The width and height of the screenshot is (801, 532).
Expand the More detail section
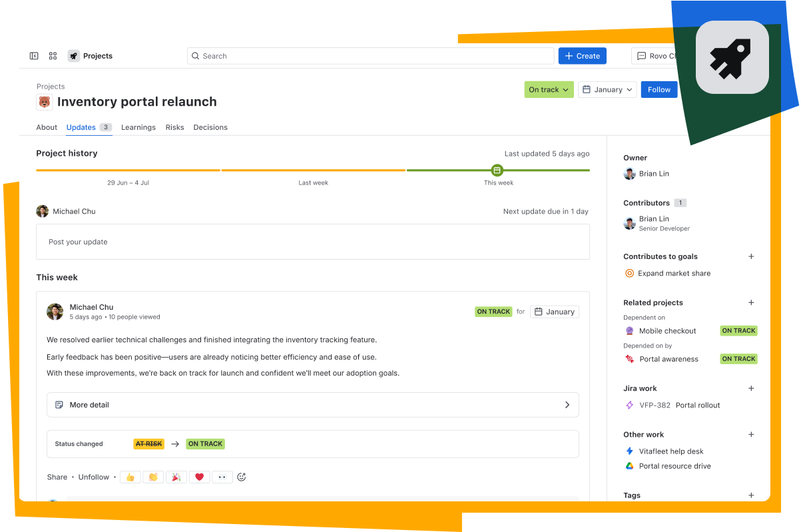[312, 405]
